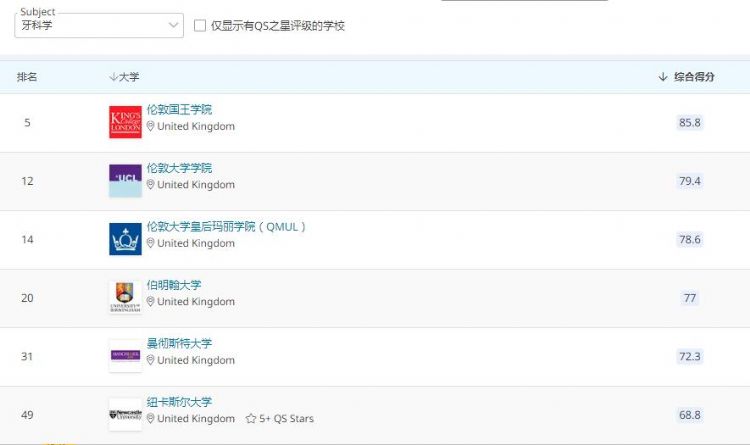750x445 pixels.
Task: Click rank number 5
Action: (x=27, y=122)
